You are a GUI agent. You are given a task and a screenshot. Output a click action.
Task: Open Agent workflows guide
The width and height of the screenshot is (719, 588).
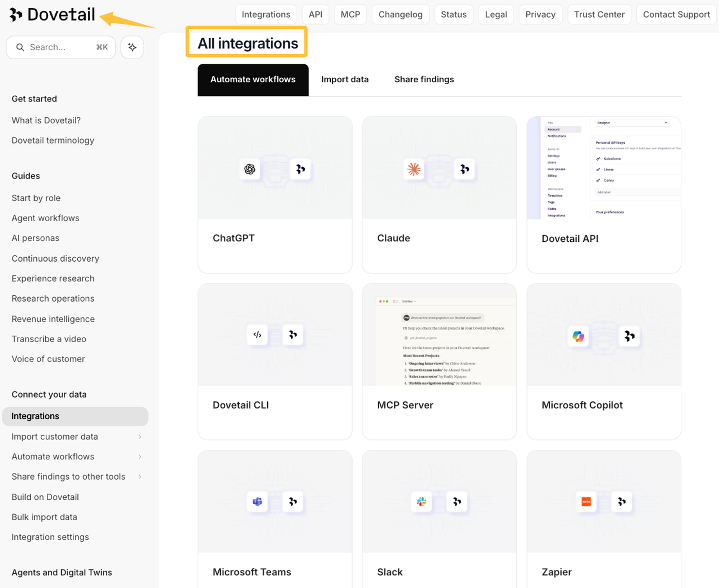tap(45, 218)
